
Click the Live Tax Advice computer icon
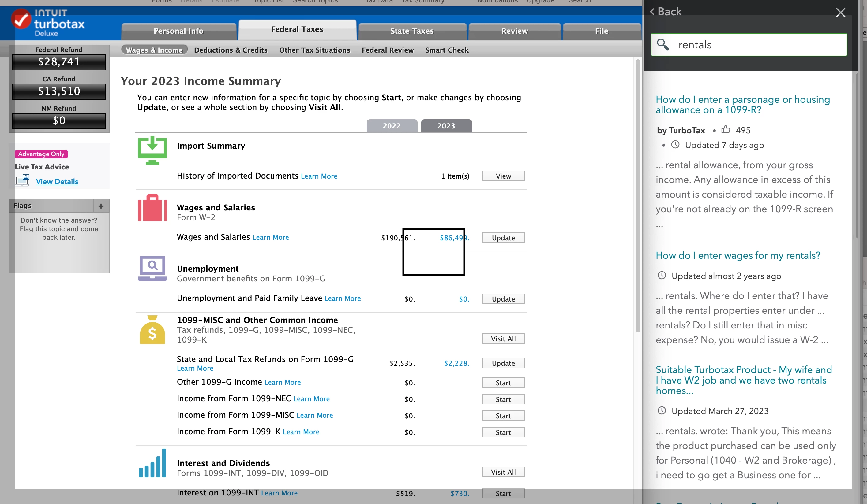click(x=22, y=180)
